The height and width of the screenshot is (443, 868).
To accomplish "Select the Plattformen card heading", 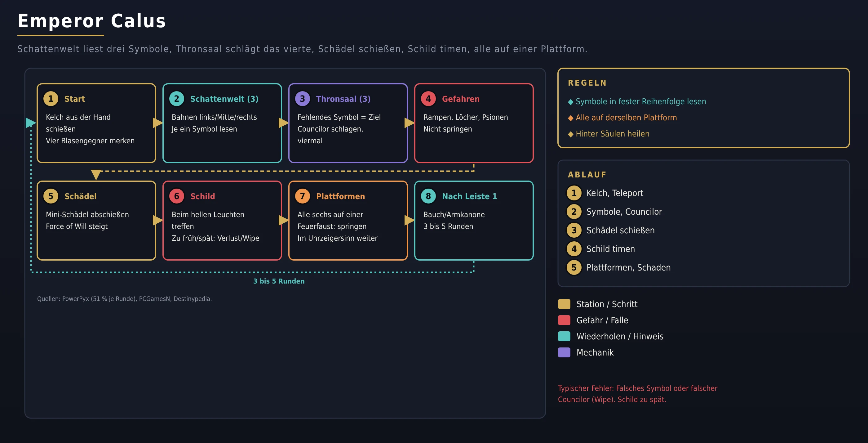I will [340, 196].
